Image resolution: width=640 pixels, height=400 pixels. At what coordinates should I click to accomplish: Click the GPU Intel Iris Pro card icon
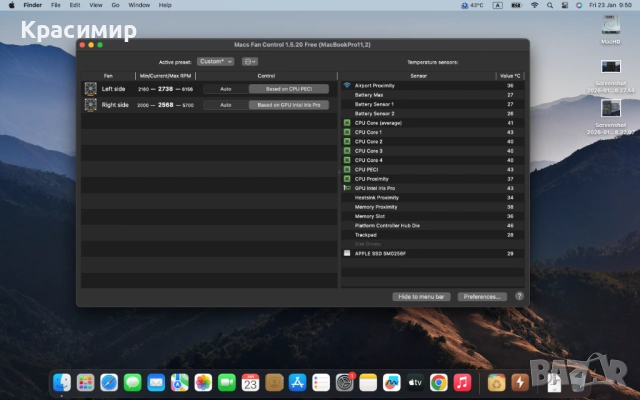point(347,188)
